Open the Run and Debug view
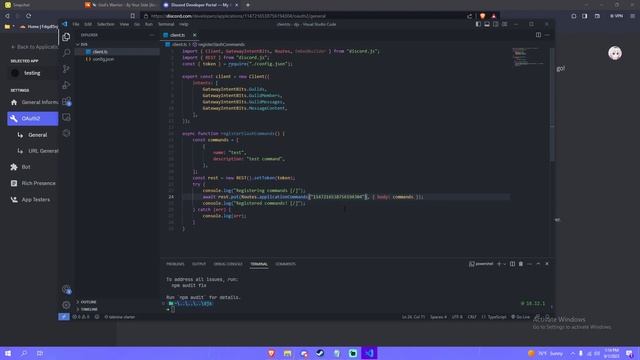Image resolution: width=640 pixels, height=360 pixels. 66,85
